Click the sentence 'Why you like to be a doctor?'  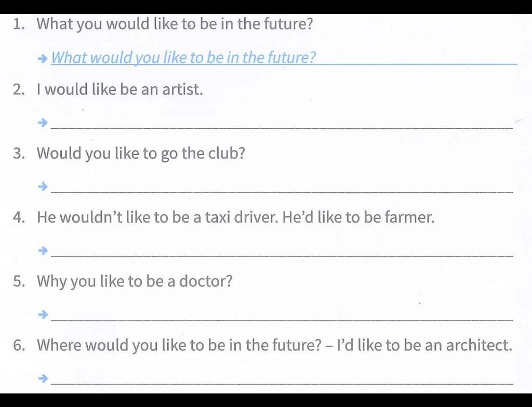(x=135, y=281)
